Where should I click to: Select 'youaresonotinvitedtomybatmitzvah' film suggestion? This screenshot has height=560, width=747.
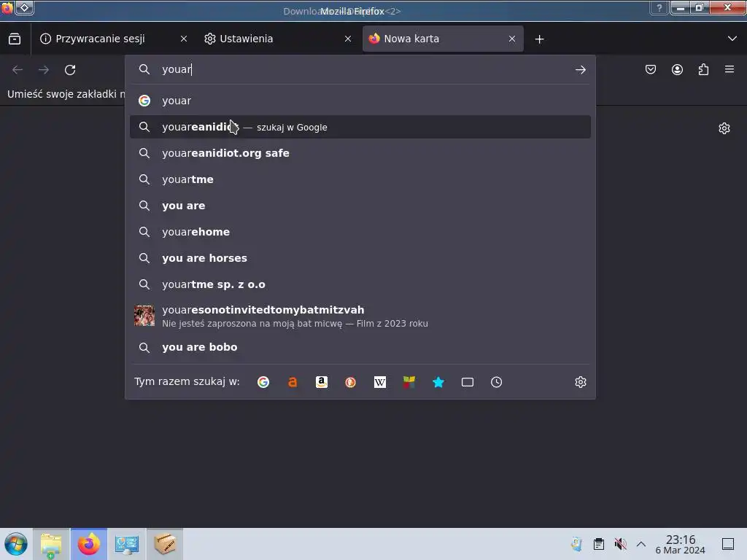click(360, 316)
